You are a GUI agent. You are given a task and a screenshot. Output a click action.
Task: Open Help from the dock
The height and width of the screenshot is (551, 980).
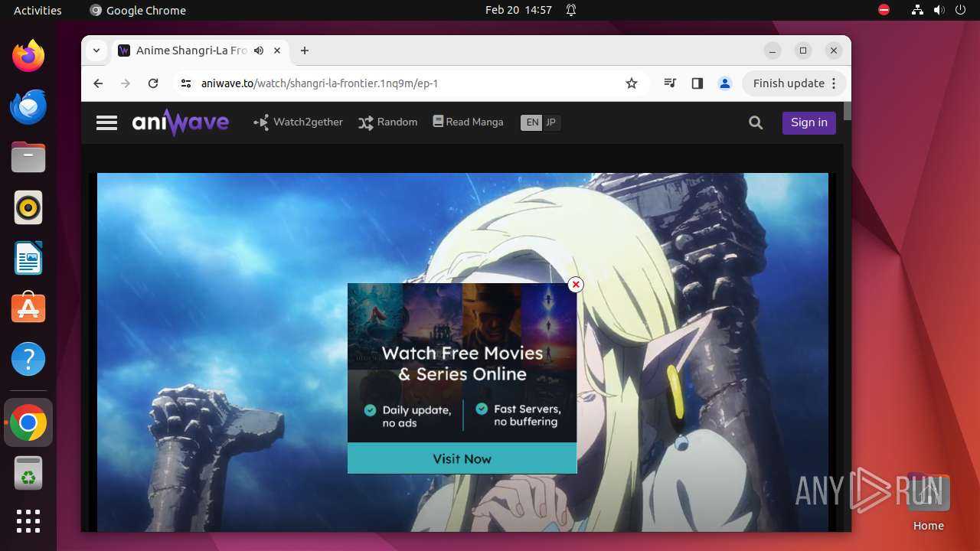point(28,359)
